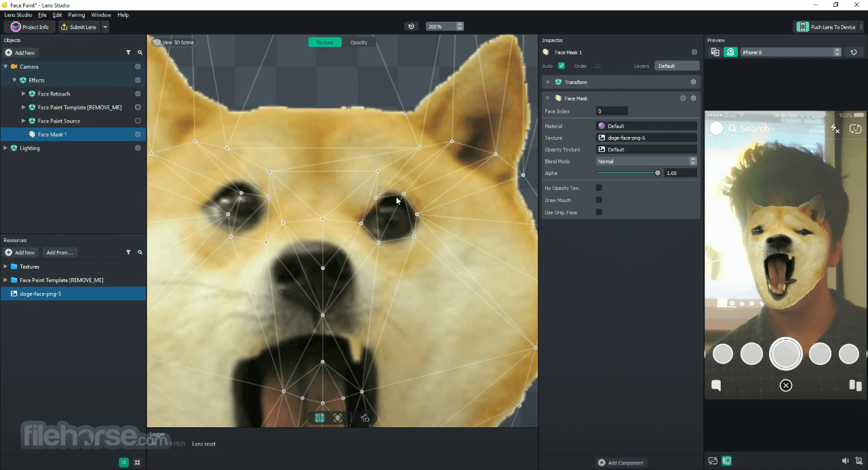
Task: Expand the Textures folder
Action: [x=5, y=267]
